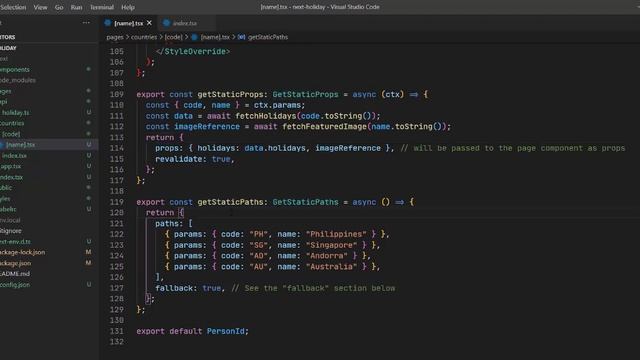Switch to the [name].tsx editor tab
This screenshot has height=360, width=640.
pyautogui.click(x=128, y=23)
